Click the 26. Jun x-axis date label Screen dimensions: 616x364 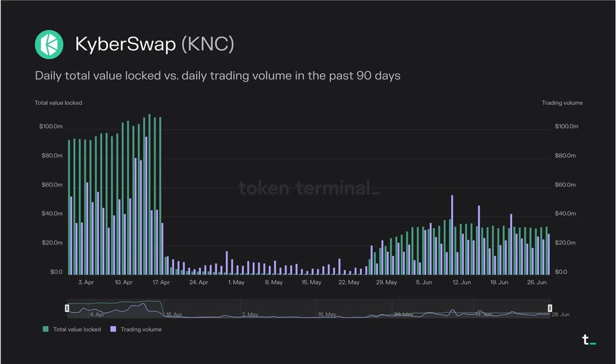point(537,282)
